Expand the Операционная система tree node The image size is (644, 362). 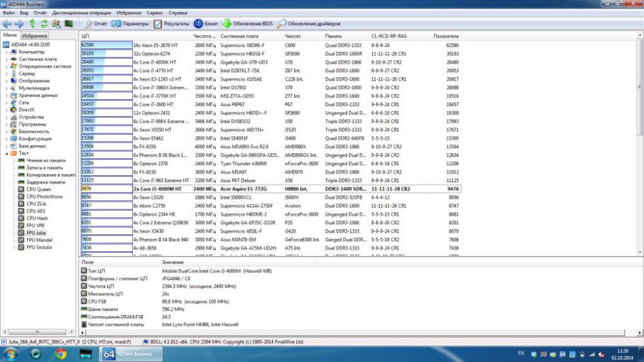pyautogui.click(x=6, y=66)
